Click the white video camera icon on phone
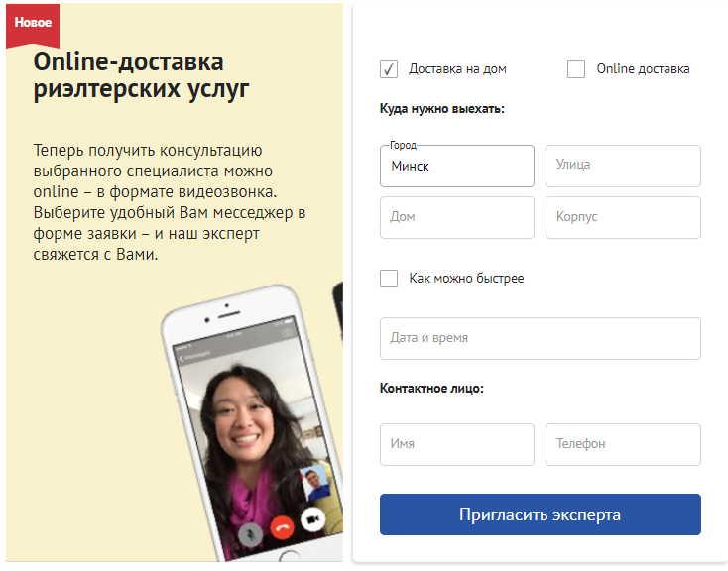This screenshot has height=571, width=728. [x=313, y=519]
